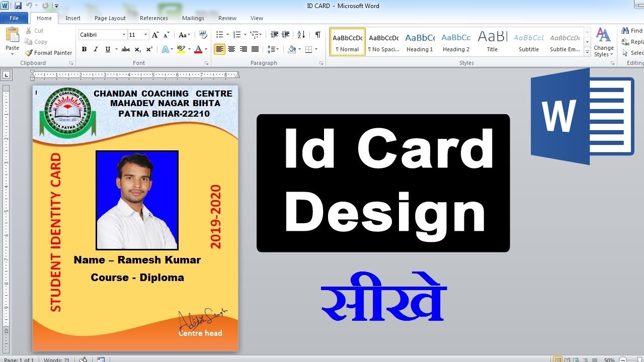Apply the Subtitle style
Viewport: 644px width, 362px height.
pyautogui.click(x=529, y=42)
